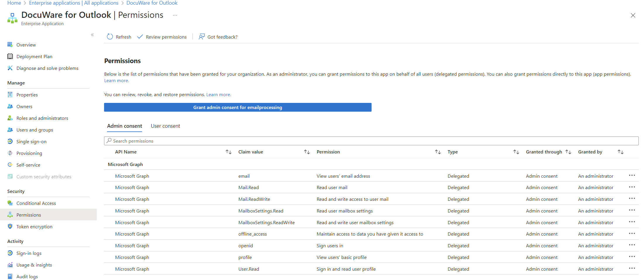The image size is (644, 280).
Task: Switch to the User consent tab
Action: (165, 126)
